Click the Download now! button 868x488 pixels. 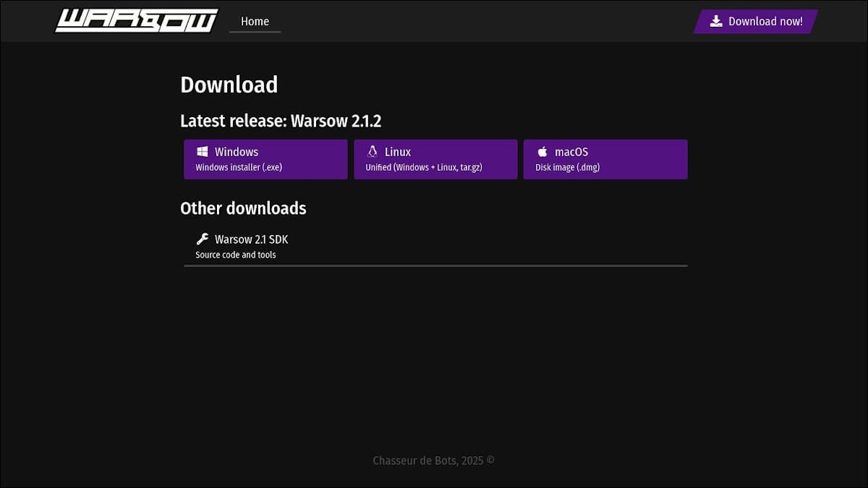tap(756, 22)
